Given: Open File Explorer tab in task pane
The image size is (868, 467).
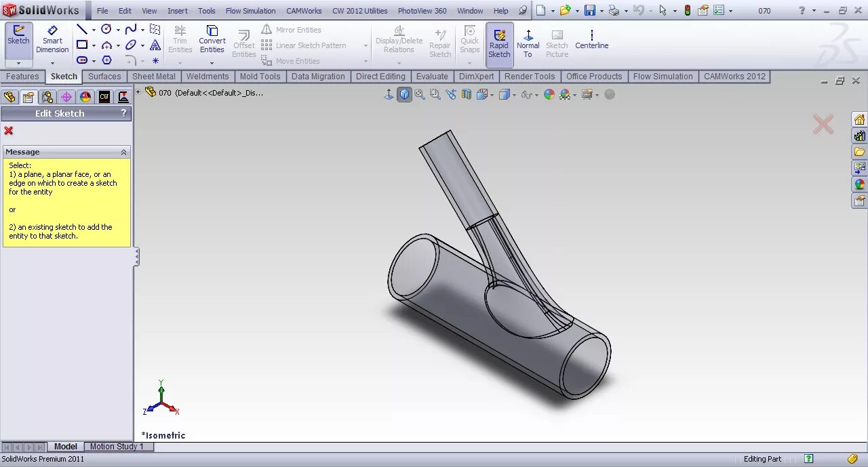Looking at the screenshot, I should 859,152.
